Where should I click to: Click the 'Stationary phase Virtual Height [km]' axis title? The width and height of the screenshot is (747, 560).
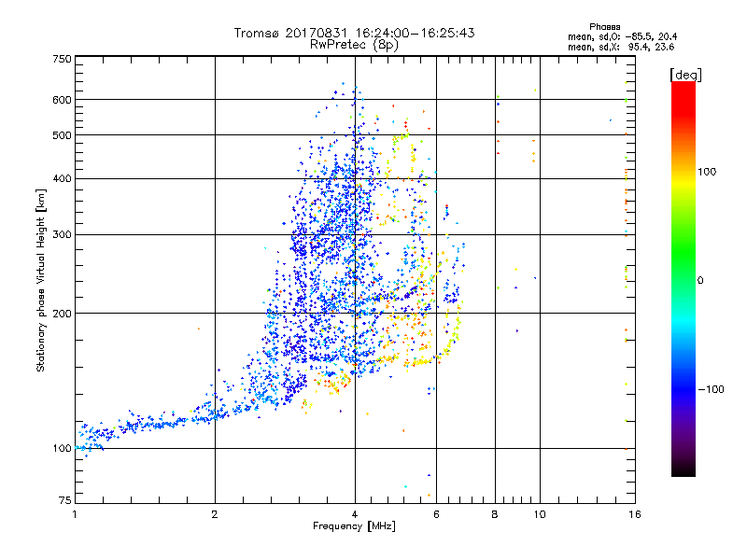(40, 280)
